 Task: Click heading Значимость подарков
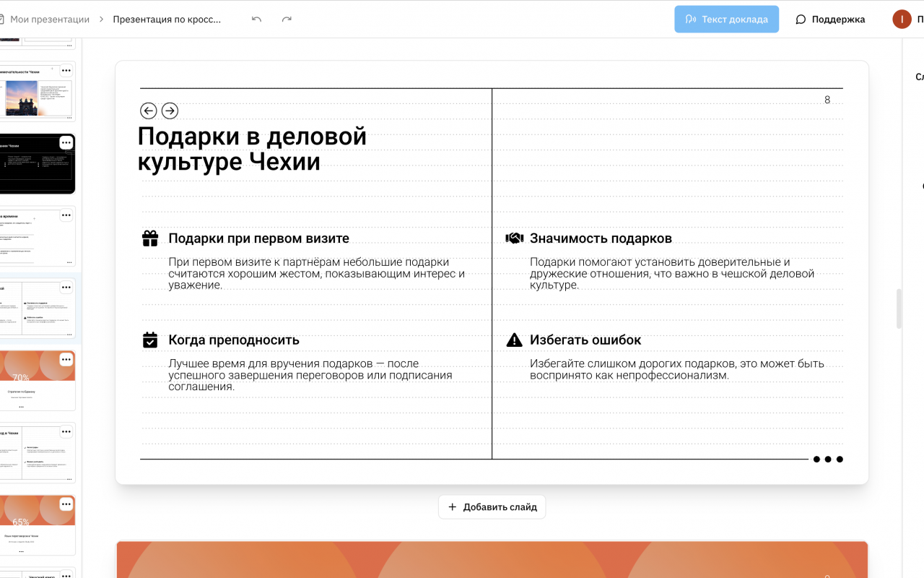tap(601, 238)
